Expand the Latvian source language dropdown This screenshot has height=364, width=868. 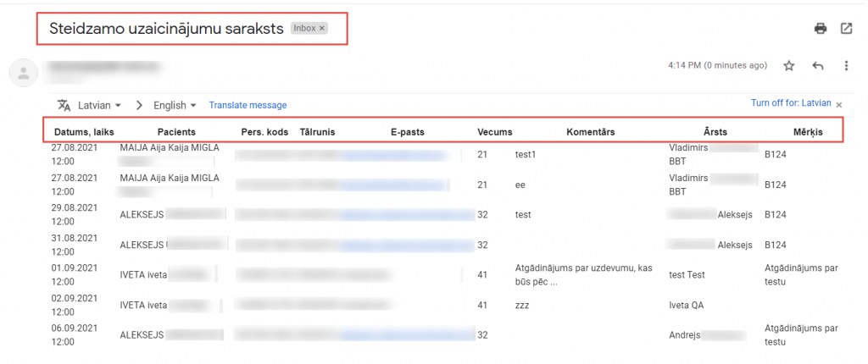(100, 105)
